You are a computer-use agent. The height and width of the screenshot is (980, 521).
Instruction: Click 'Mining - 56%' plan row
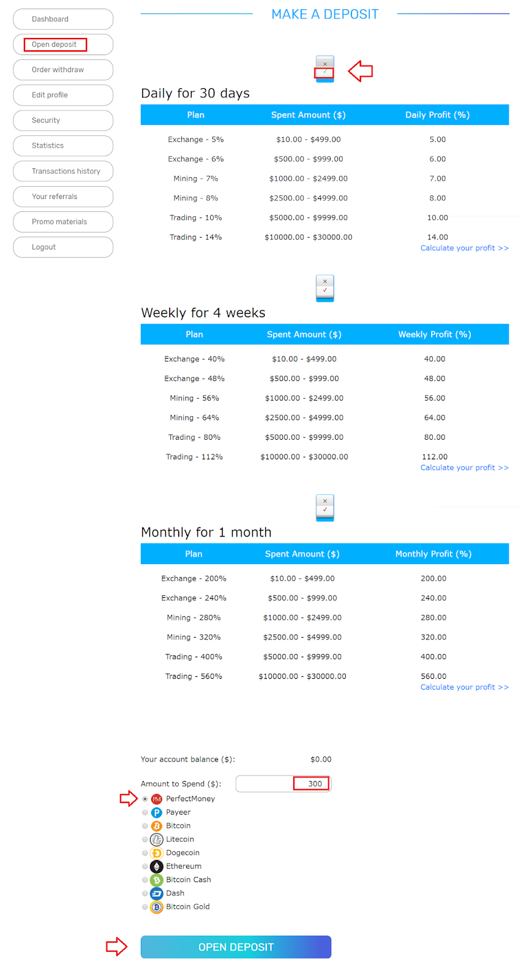[x=324, y=398]
